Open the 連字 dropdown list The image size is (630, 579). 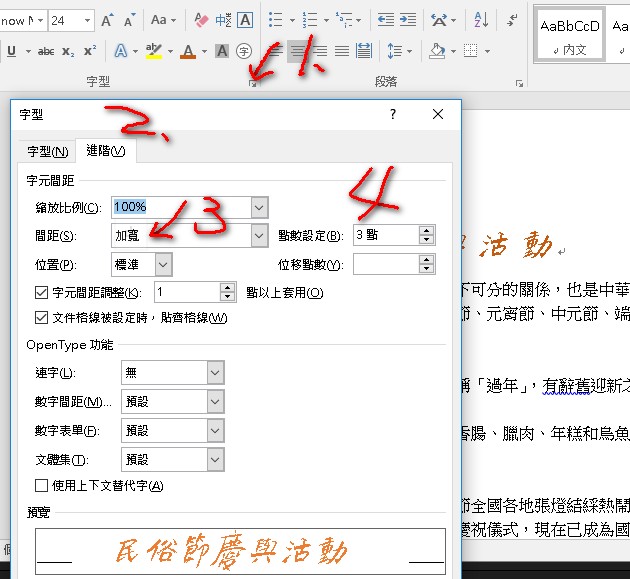[215, 373]
